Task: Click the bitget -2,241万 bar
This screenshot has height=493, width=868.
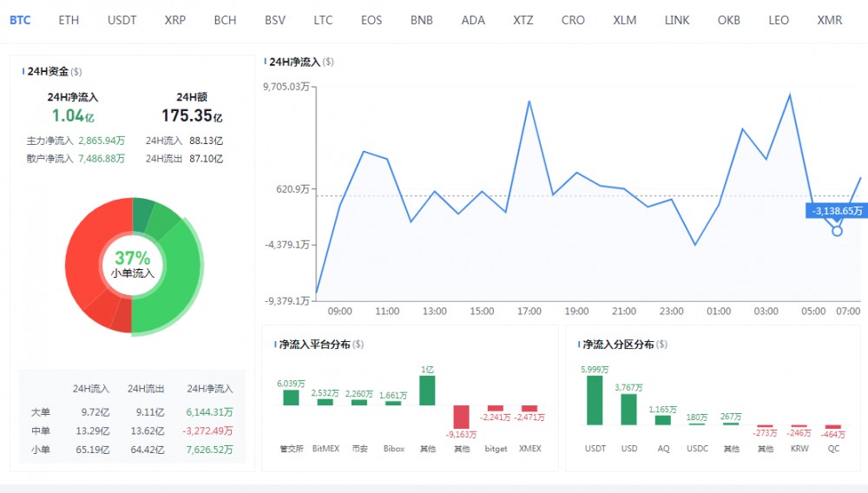Action: (x=496, y=408)
